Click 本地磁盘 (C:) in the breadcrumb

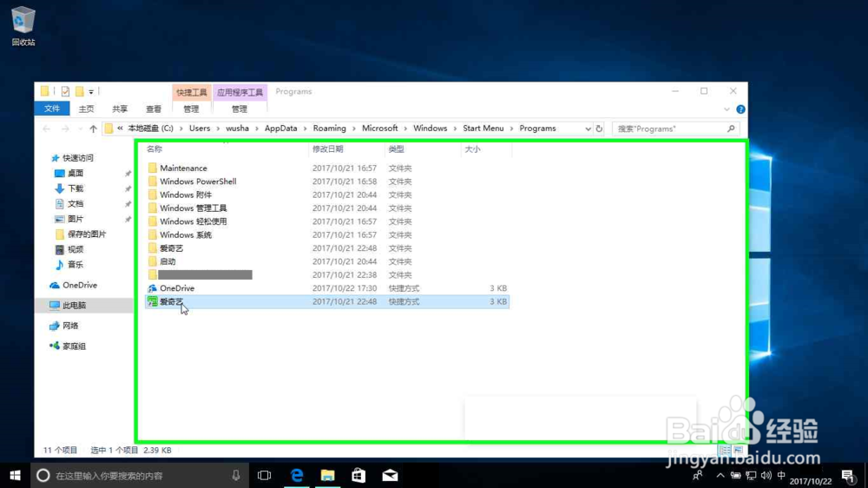150,128
